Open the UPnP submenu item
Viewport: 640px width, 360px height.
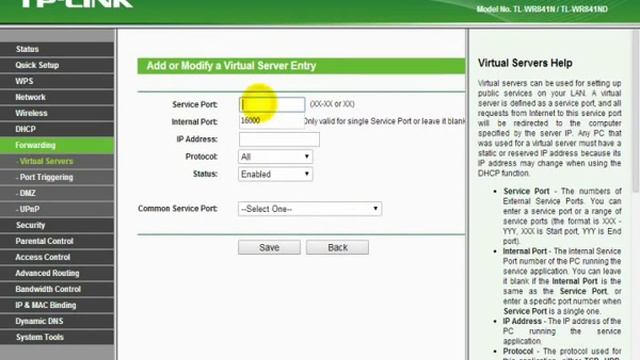pyautogui.click(x=57, y=209)
